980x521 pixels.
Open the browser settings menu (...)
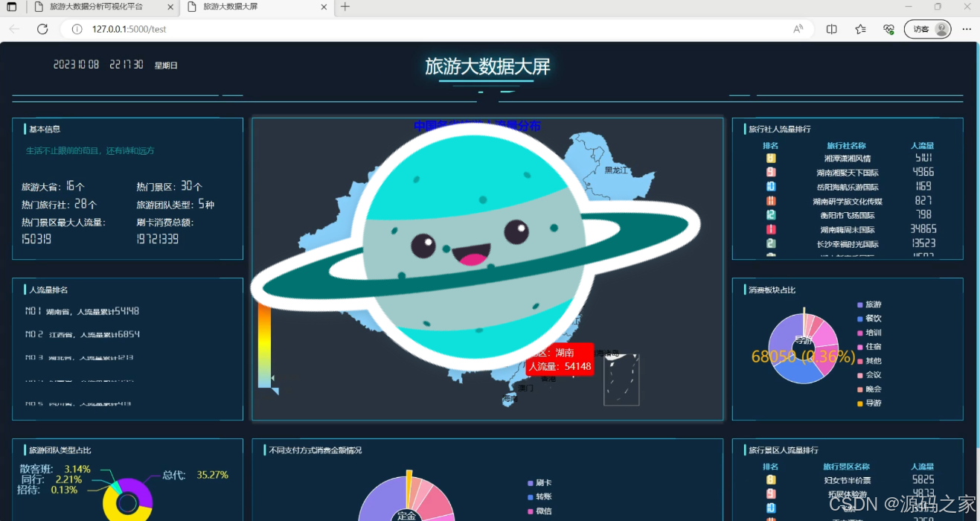[x=966, y=28]
